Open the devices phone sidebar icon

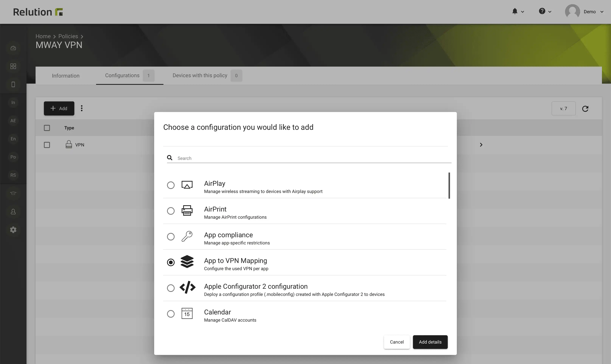click(x=13, y=84)
